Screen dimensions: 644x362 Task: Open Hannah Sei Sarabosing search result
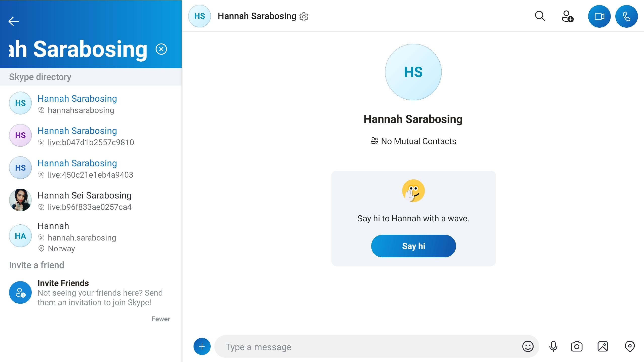coord(91,200)
